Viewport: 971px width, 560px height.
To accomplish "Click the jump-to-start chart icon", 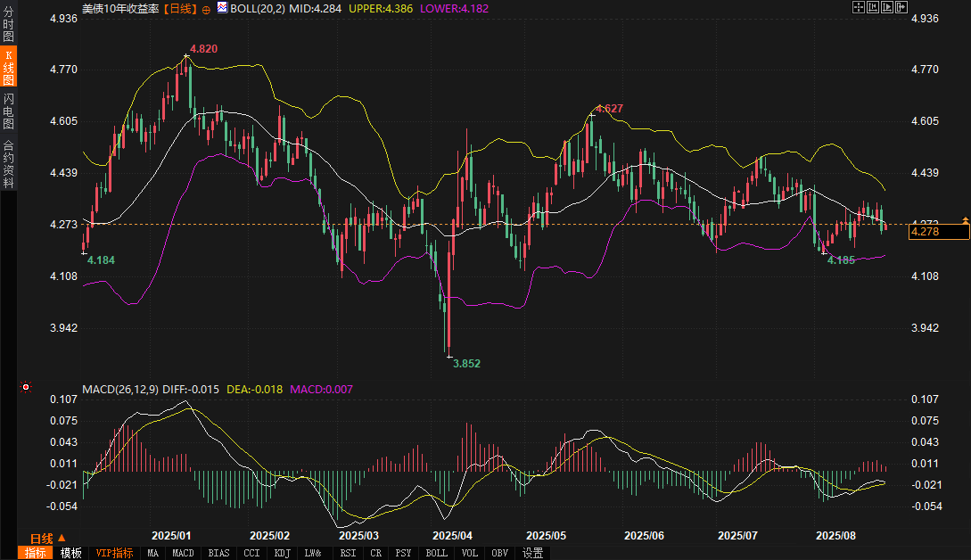I will pos(873,7).
